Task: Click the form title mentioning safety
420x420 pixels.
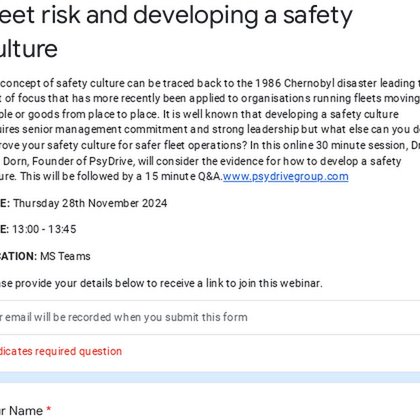Action: tap(176, 32)
